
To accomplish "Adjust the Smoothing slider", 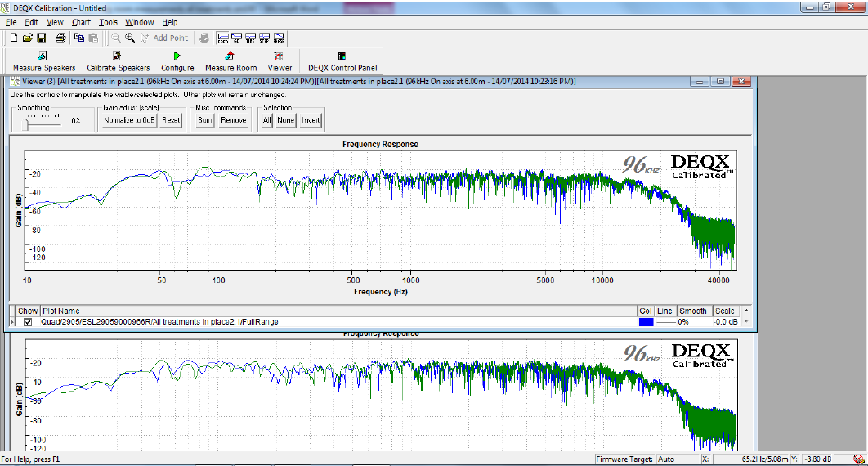I will click(25, 124).
